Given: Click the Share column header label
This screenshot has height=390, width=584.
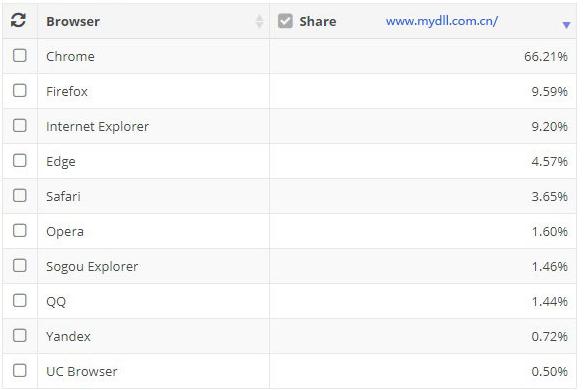Looking at the screenshot, I should click(x=318, y=21).
